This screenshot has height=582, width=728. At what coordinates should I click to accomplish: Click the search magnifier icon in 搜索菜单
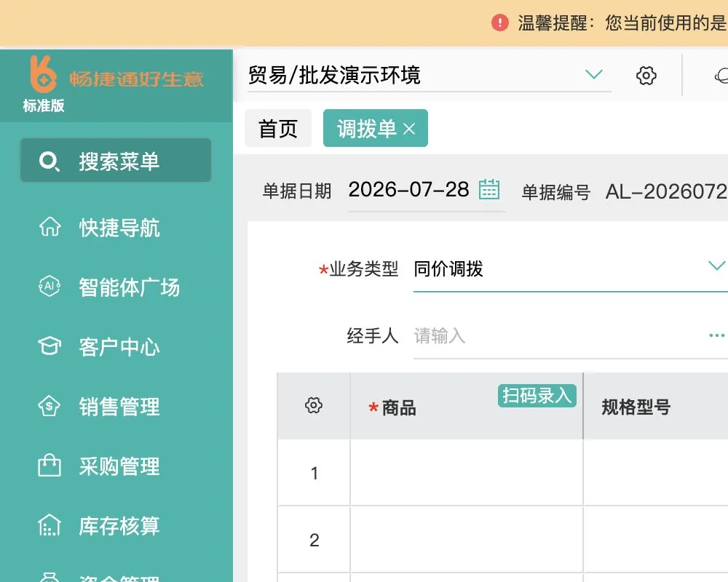coord(49,162)
